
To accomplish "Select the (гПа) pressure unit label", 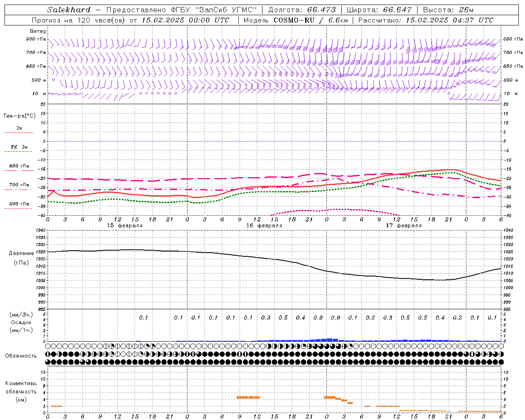I will click(21, 262).
